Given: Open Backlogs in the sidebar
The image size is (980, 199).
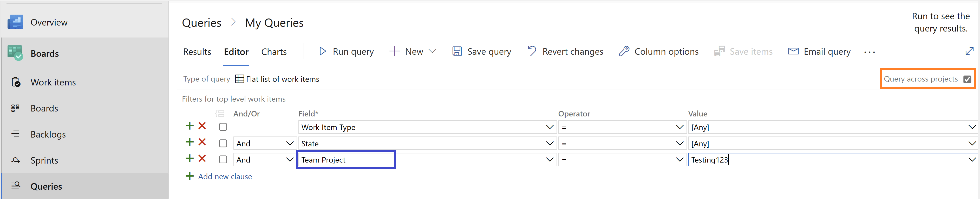Looking at the screenshot, I should click(x=48, y=134).
